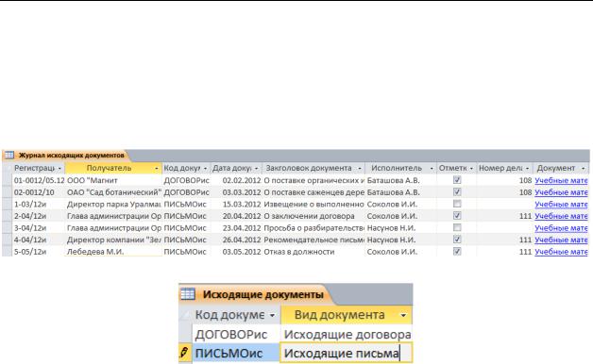Open the Получатель column dropdown arrow

(157, 169)
